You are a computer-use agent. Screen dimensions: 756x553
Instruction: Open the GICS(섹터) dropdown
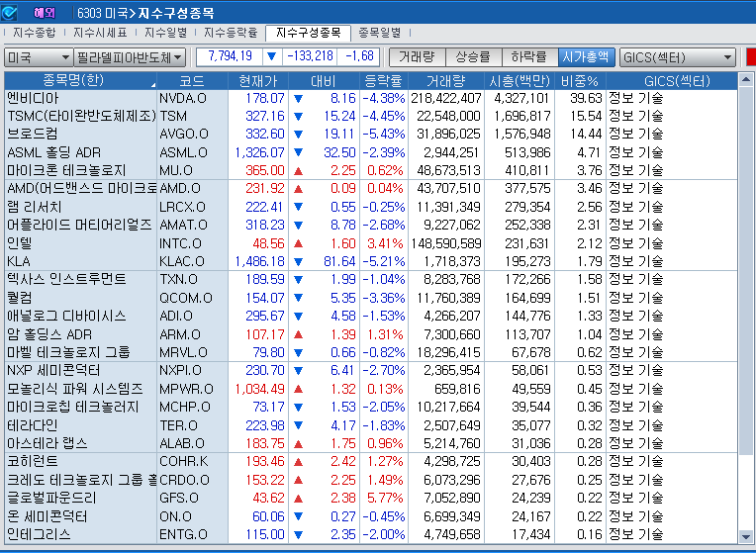(678, 57)
